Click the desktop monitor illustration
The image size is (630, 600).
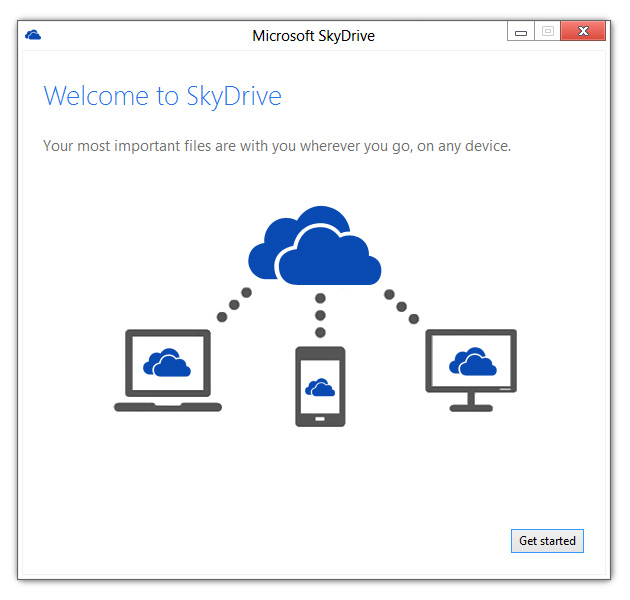471,370
